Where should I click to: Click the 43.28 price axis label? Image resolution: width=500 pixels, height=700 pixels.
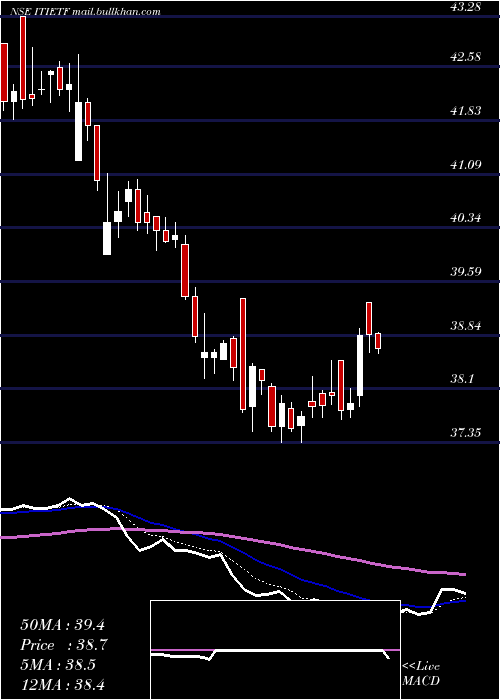(x=466, y=7)
